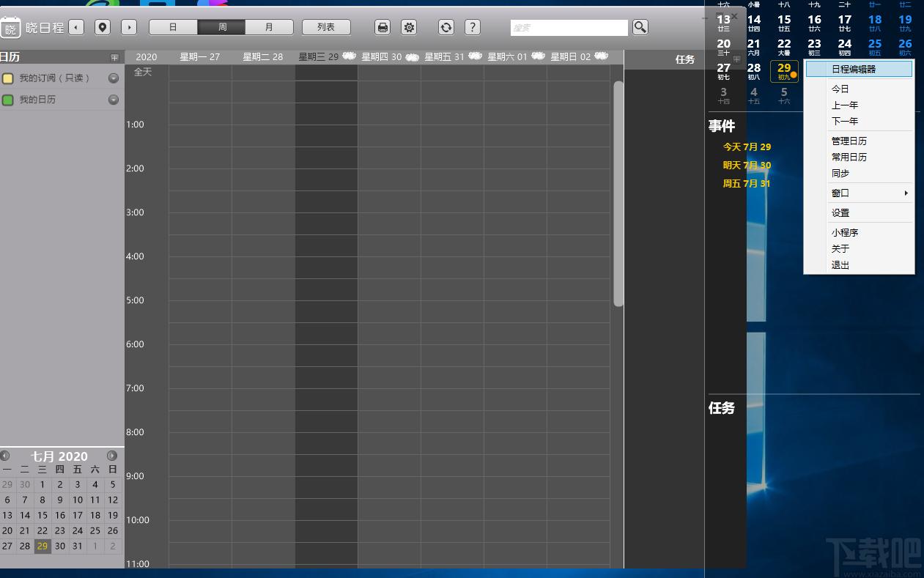Open settings via gear icon
Screen dimensions: 924x578
(x=410, y=27)
